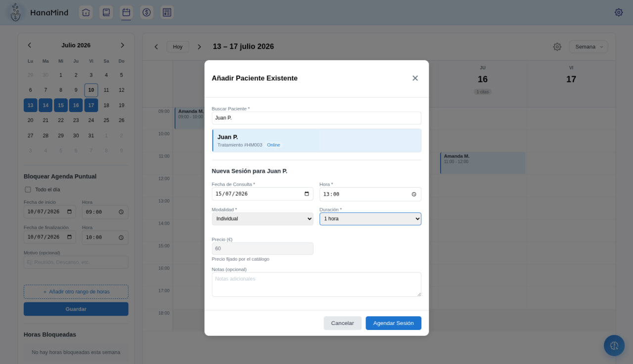Screen dimensions: 633x364
Task: Go to previous week in main calendar
Action: pyautogui.click(x=156, y=47)
